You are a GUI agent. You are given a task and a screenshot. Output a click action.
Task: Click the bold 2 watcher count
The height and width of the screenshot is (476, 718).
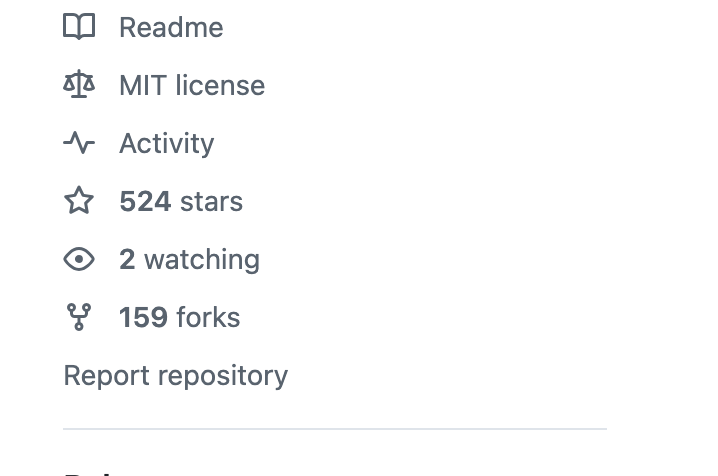pyautogui.click(x=127, y=259)
